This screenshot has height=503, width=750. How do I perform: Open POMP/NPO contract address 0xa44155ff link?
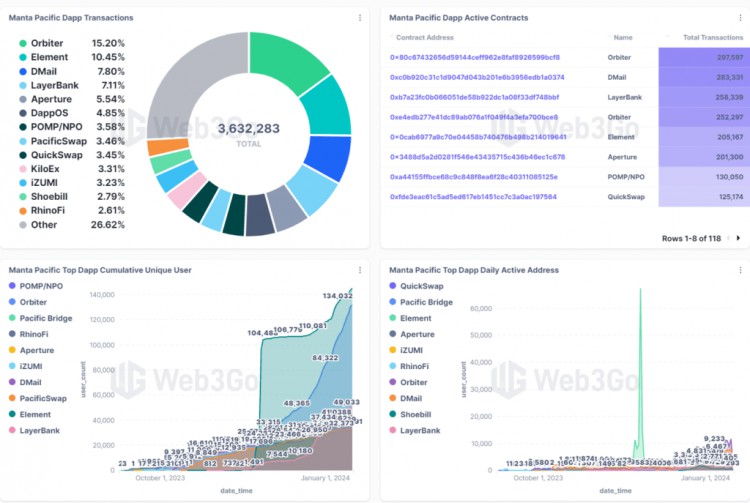tap(474, 177)
